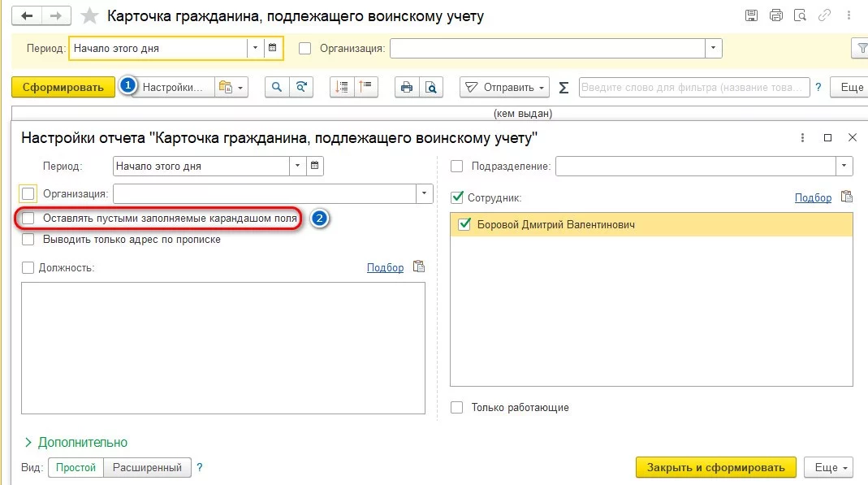Click the collapse all groups icon
Viewport: 868px width, 485px height.
click(x=366, y=88)
